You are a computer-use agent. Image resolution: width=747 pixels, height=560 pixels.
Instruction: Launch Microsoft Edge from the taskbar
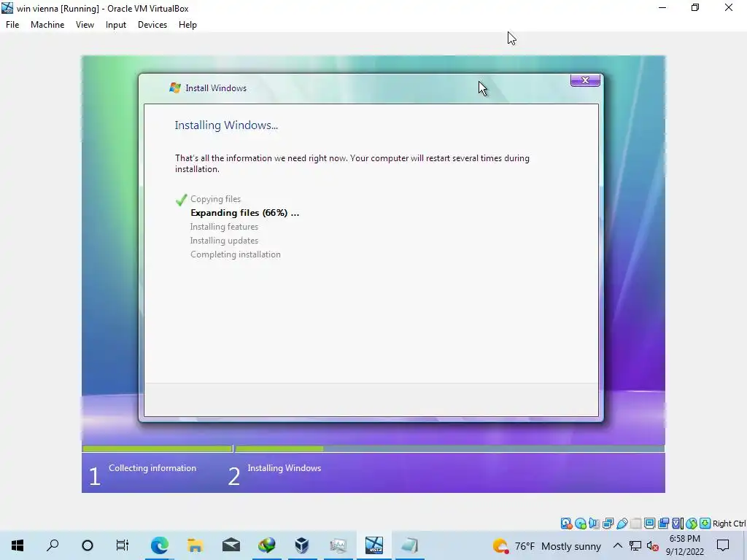(x=160, y=545)
